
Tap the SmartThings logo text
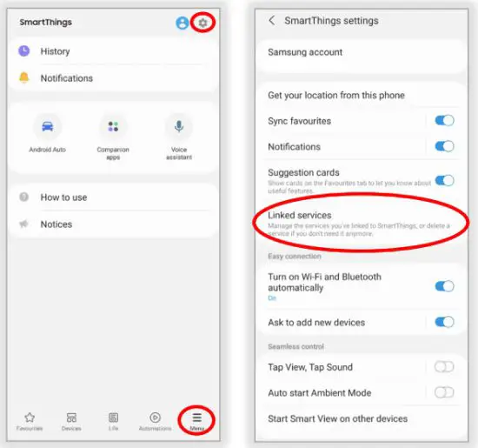[46, 22]
